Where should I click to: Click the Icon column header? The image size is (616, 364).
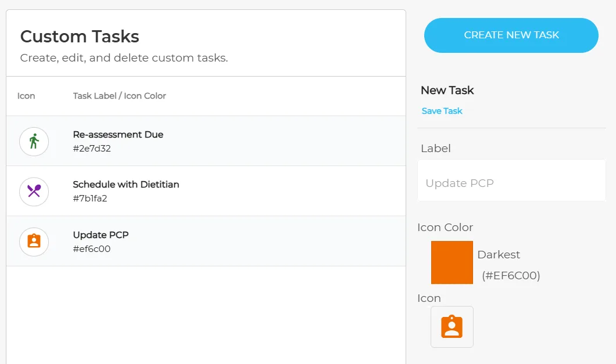[x=26, y=96]
